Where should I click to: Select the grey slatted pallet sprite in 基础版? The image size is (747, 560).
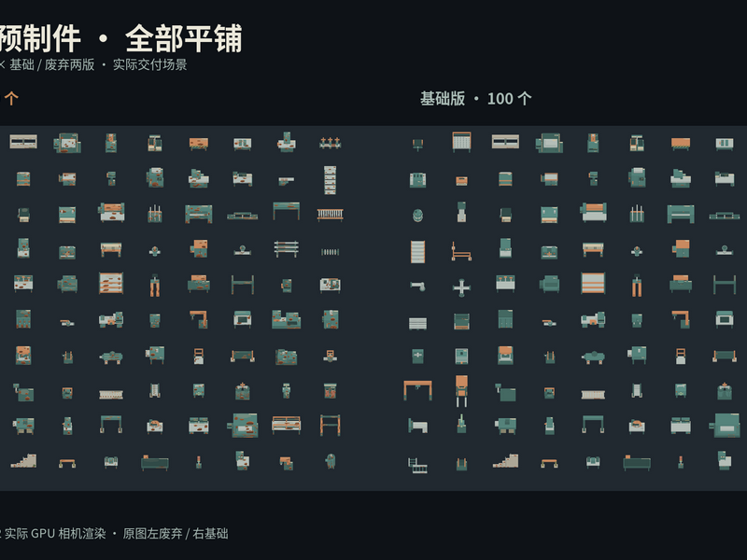tap(417, 323)
